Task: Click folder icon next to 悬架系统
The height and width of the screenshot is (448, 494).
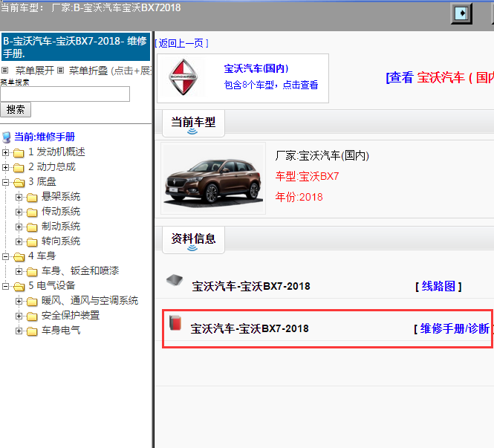Action: point(32,197)
